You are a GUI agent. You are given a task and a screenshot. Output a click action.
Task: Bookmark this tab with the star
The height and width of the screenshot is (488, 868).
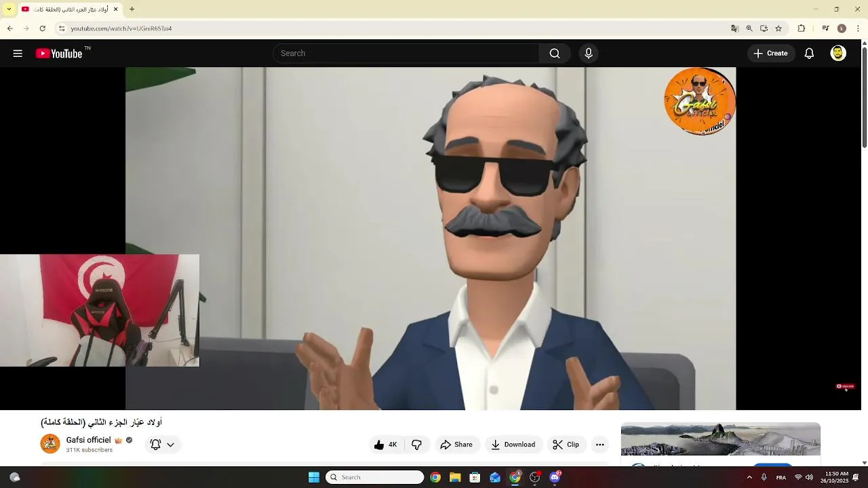[x=778, y=28]
